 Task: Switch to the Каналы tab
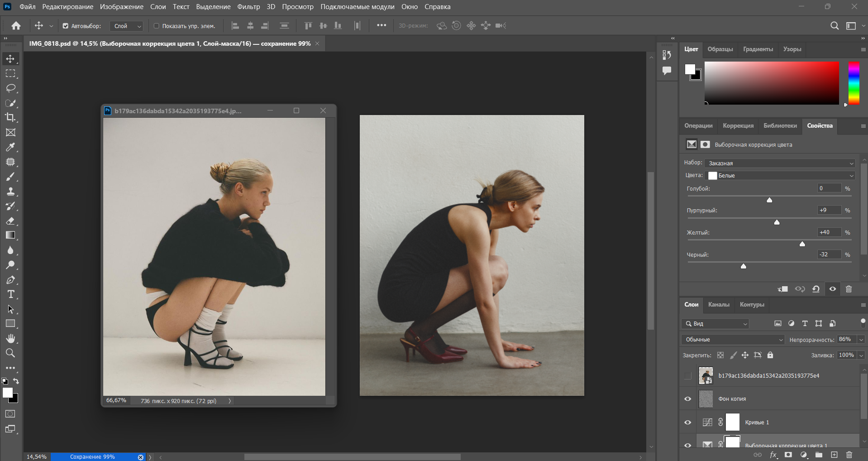click(719, 305)
